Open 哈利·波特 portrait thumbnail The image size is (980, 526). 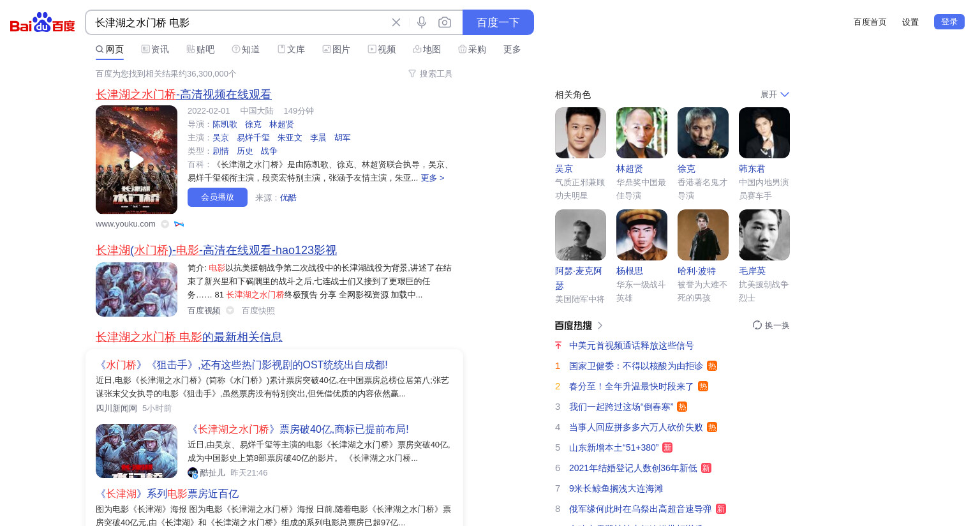coord(703,235)
